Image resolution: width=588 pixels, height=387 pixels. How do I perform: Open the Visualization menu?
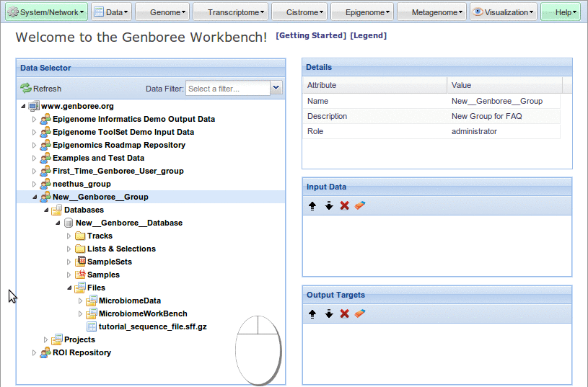pos(504,12)
